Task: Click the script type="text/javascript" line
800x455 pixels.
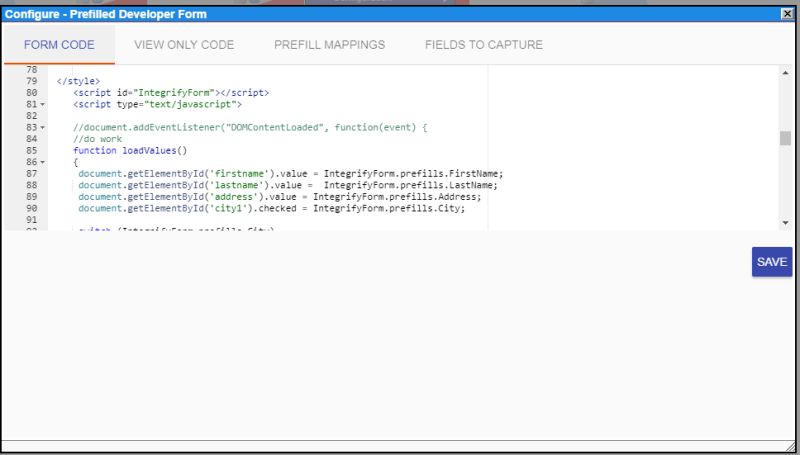Action: [158, 104]
